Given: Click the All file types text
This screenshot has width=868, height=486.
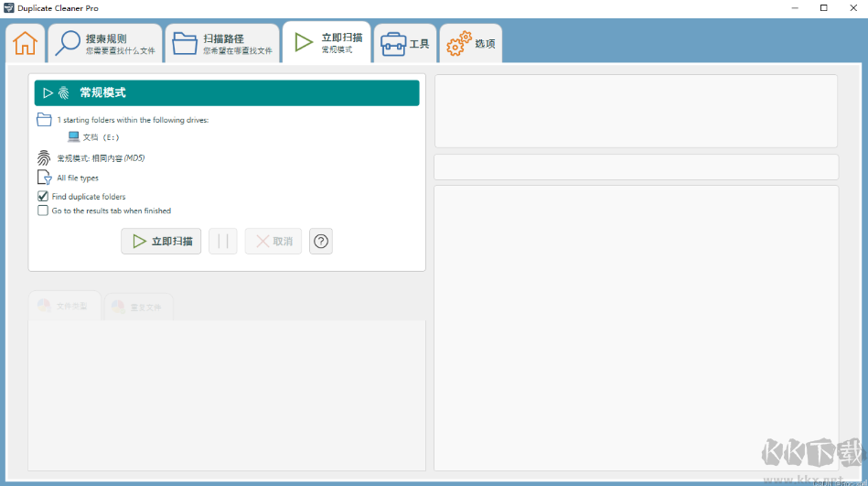Looking at the screenshot, I should click(78, 178).
